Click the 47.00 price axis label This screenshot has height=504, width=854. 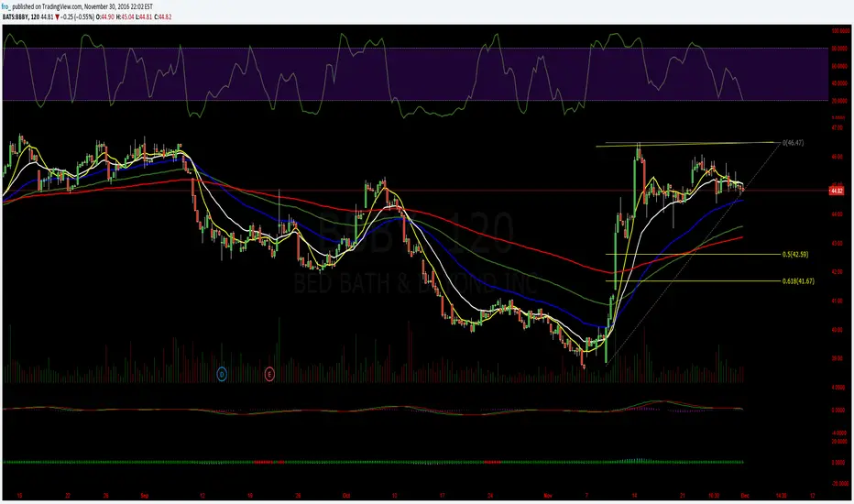point(838,127)
